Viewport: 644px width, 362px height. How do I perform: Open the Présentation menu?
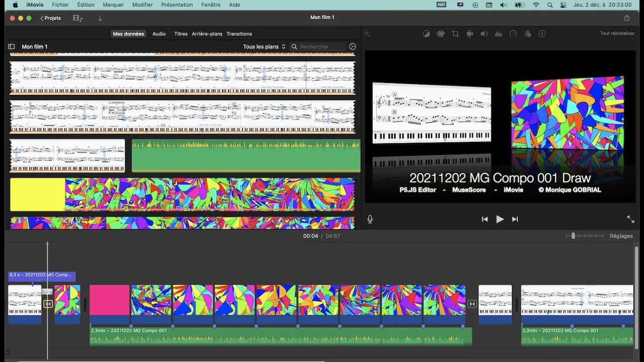[x=177, y=5]
